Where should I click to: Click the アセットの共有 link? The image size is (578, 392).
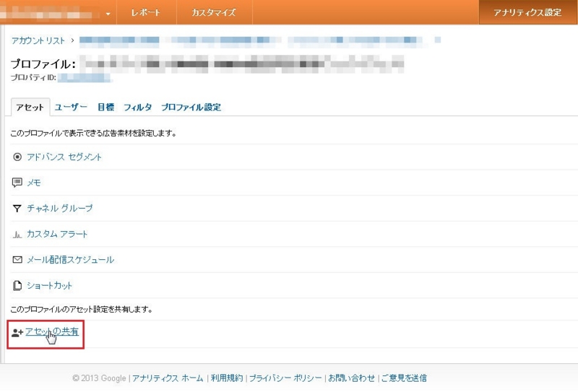pyautogui.click(x=52, y=331)
